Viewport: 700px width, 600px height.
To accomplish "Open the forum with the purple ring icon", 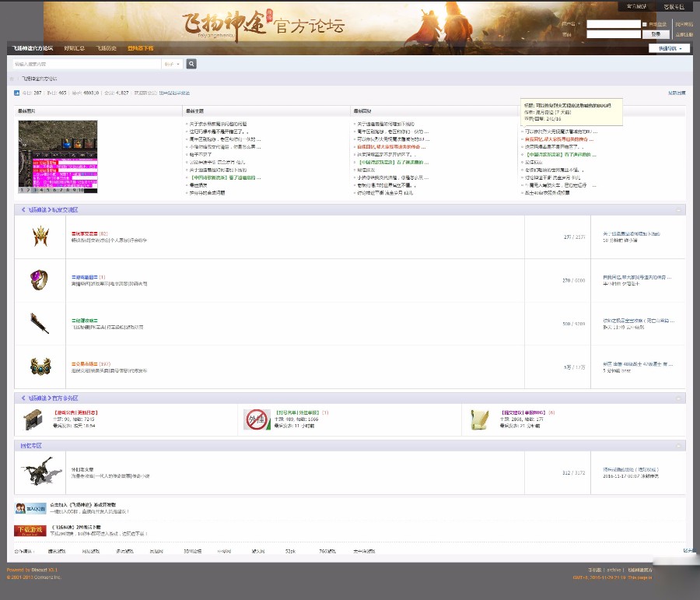I will coord(40,279).
